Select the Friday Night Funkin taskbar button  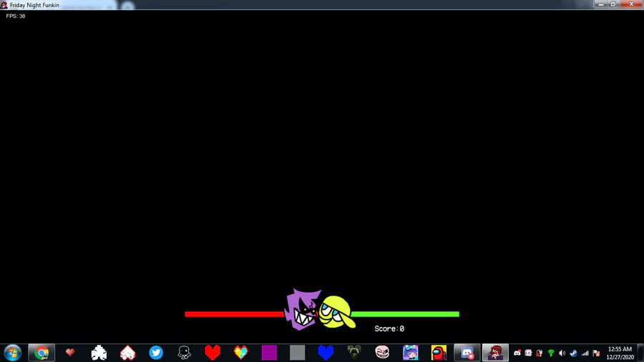495,353
